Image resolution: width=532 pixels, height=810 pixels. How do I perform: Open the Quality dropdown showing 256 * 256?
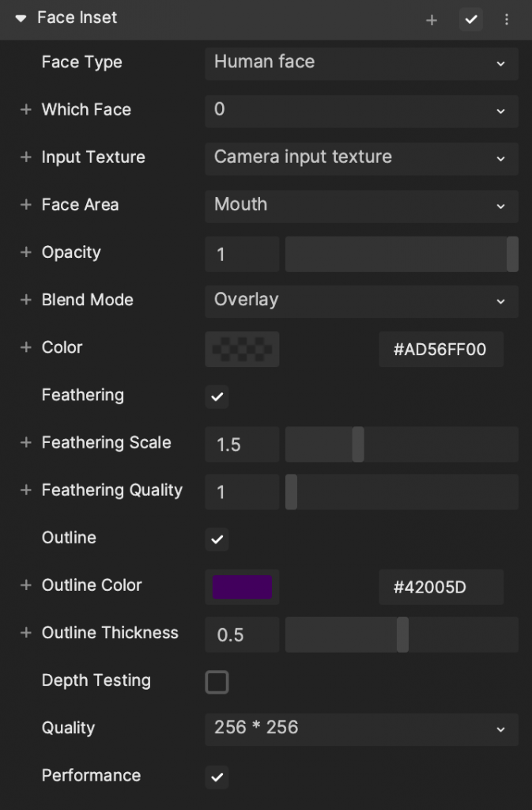click(361, 729)
